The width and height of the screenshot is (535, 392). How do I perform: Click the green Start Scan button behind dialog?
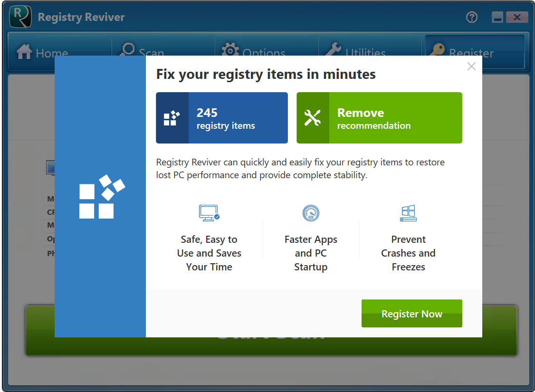click(271, 346)
